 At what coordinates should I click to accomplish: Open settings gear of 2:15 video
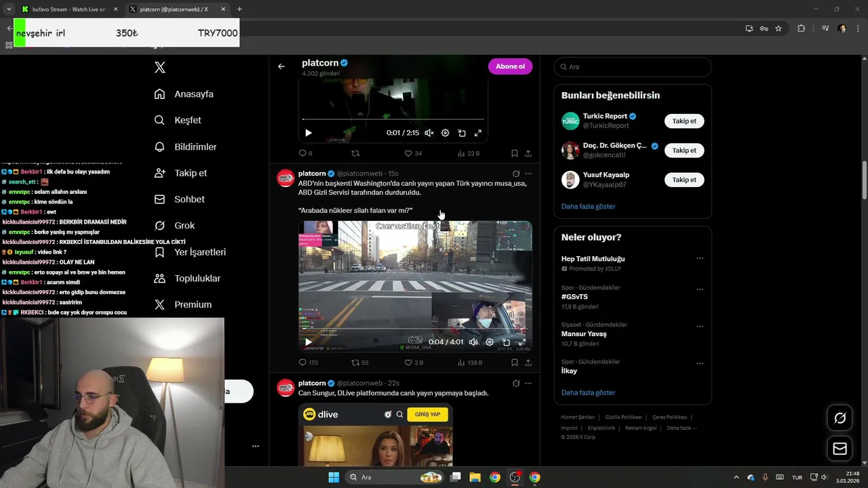click(446, 133)
